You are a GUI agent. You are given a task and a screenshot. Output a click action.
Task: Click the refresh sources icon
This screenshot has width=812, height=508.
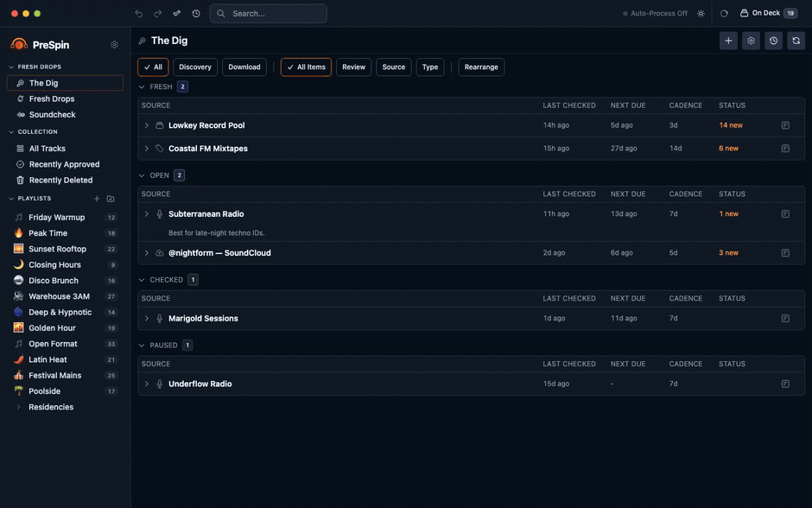(796, 41)
